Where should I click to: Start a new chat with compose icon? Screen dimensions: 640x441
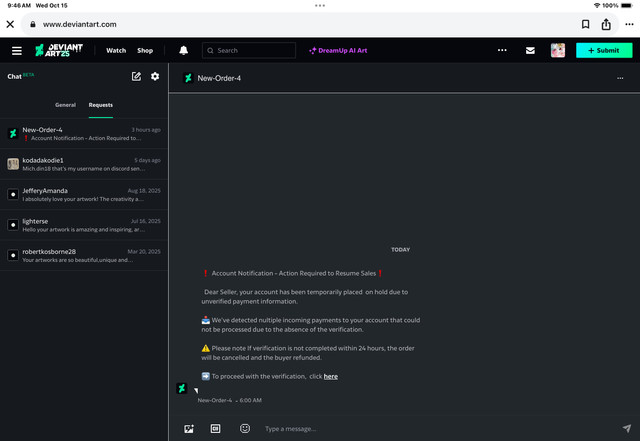137,76
